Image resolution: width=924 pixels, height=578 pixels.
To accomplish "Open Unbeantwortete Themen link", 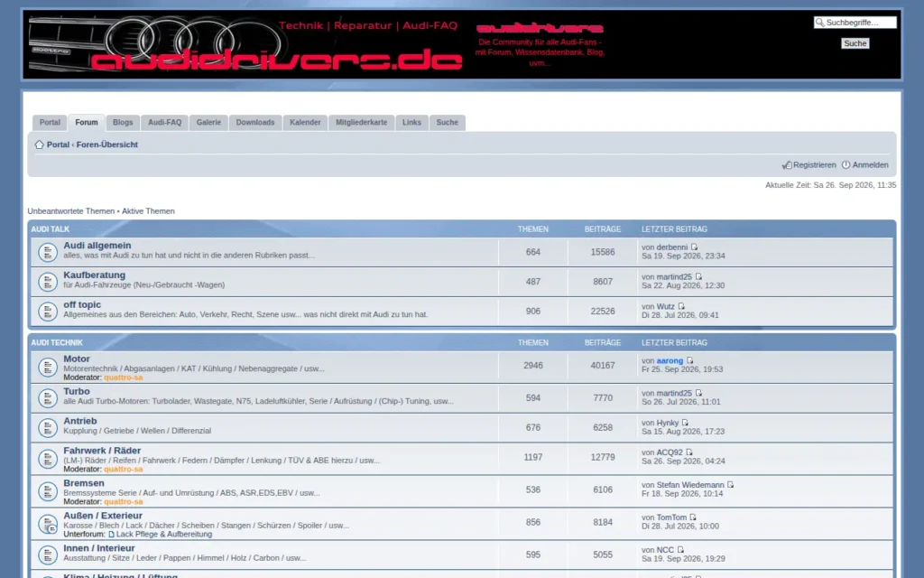I will [x=70, y=211].
